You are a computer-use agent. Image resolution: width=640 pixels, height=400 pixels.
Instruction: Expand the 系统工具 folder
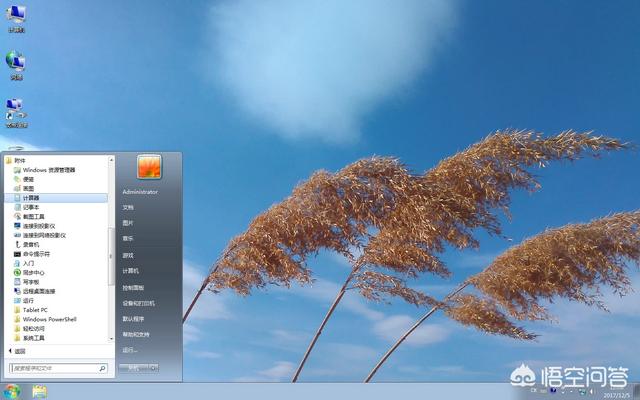tap(29, 338)
